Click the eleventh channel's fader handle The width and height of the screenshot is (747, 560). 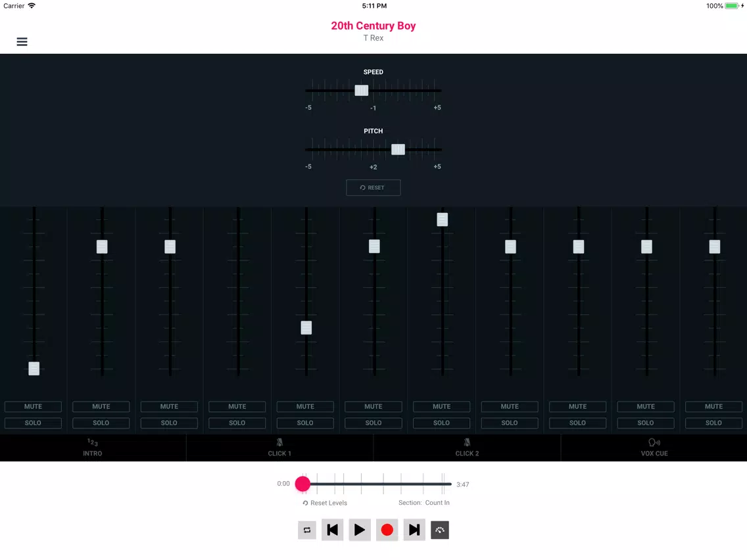tap(715, 246)
